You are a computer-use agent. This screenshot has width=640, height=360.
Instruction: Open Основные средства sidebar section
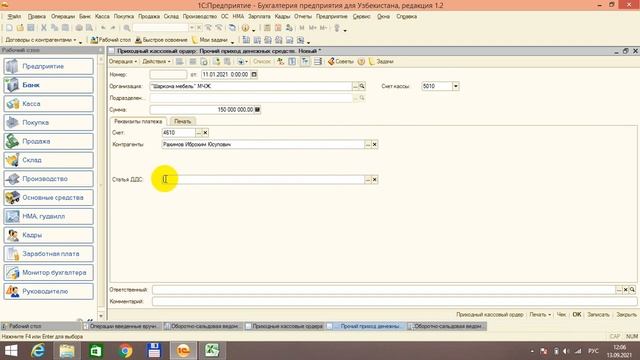[x=49, y=198]
